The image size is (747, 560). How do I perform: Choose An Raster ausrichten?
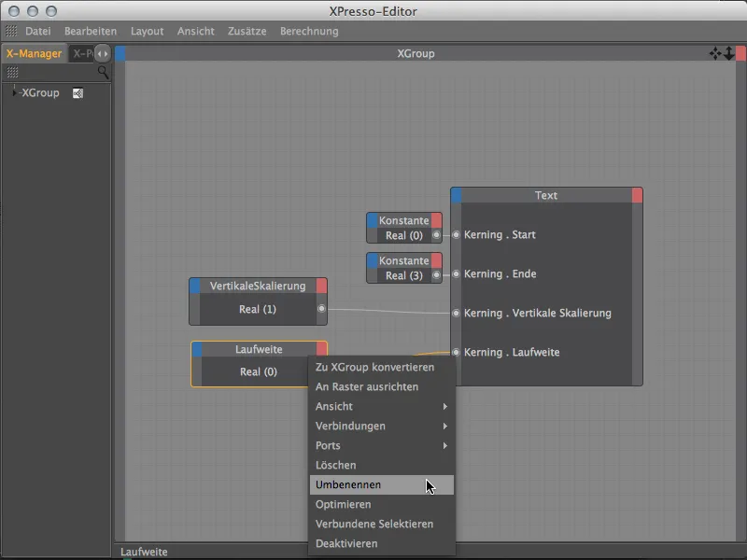tap(382, 386)
